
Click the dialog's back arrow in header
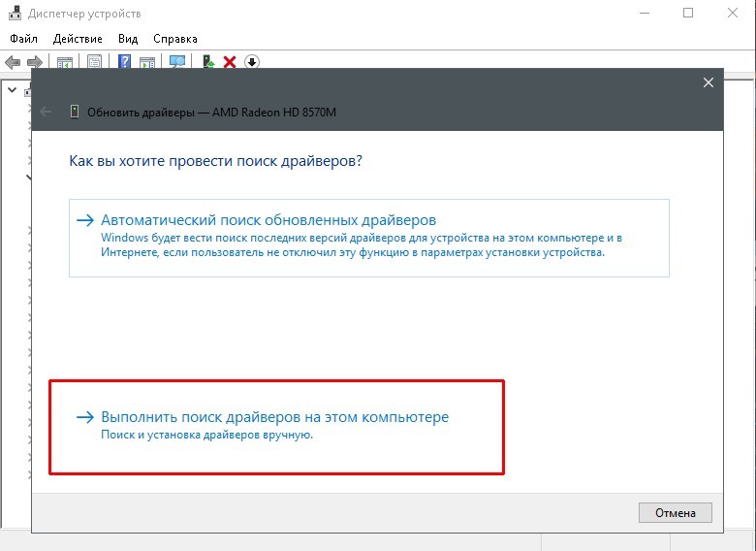click(x=46, y=112)
